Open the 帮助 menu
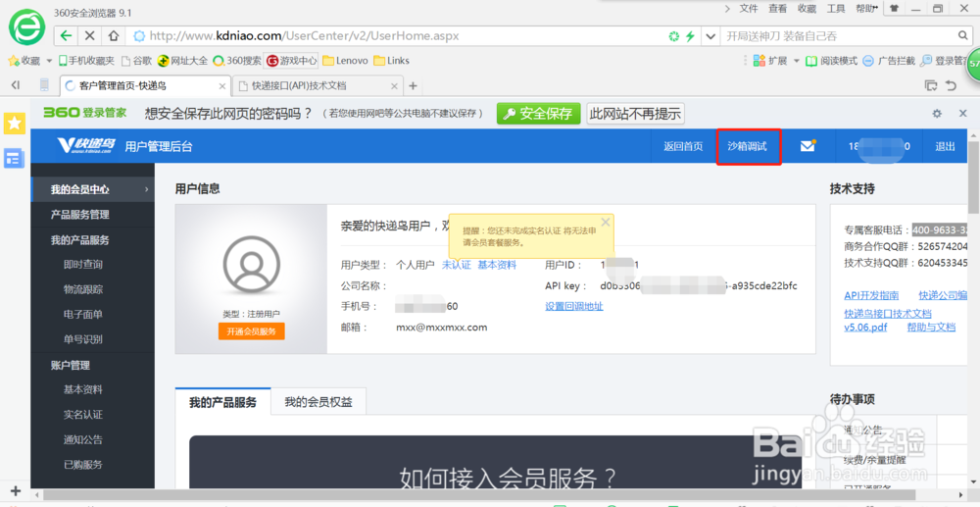Image resolution: width=980 pixels, height=507 pixels. (x=866, y=9)
